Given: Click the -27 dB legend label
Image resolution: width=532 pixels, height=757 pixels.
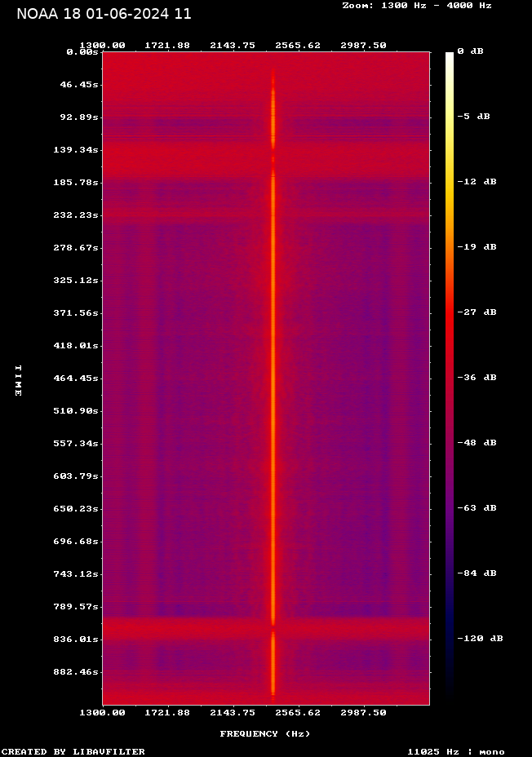Looking at the screenshot, I should point(477,312).
